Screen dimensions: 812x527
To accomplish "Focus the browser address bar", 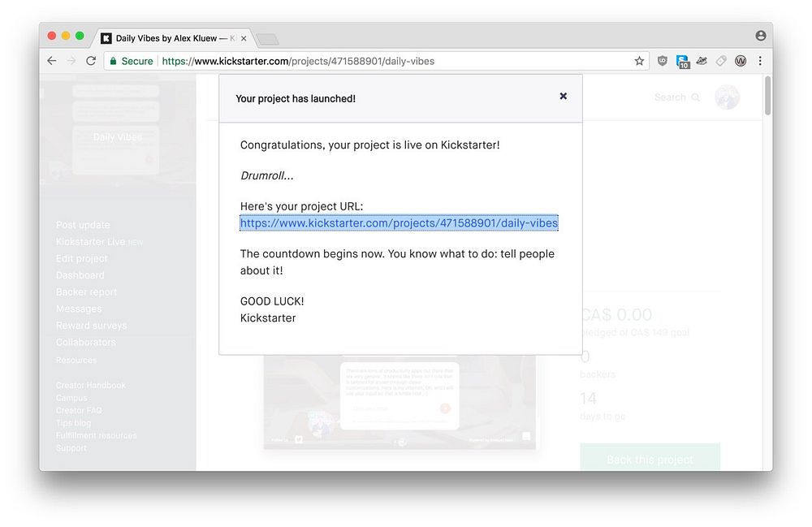I will click(x=376, y=61).
